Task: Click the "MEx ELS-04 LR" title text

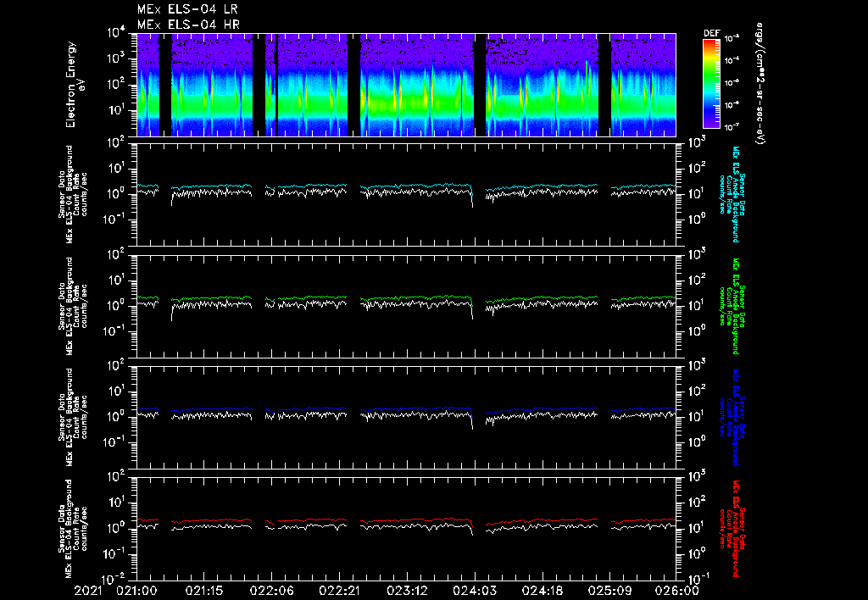Action: point(187,9)
